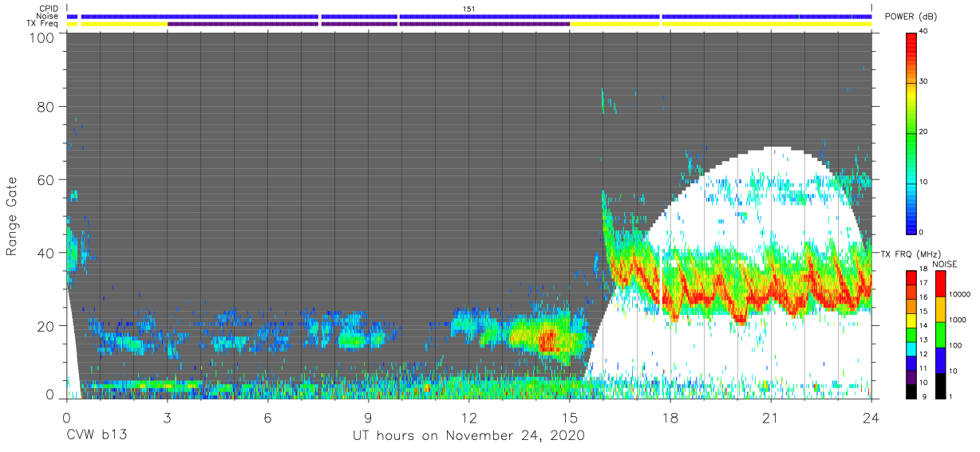Click the y-axis tick label '60'

point(45,180)
